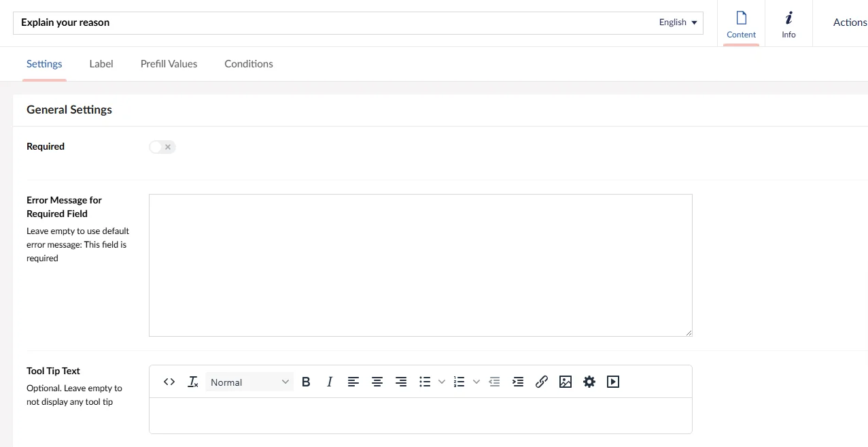868x447 pixels.
Task: Click the source code view icon
Action: pos(169,382)
